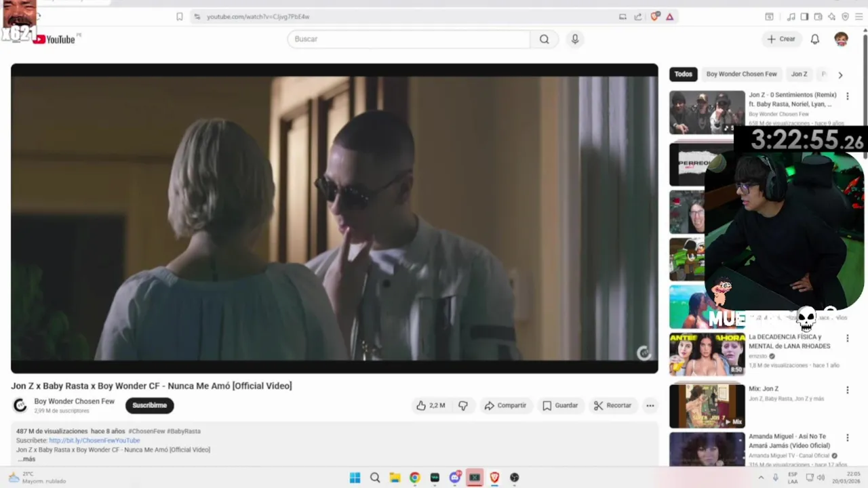Start voice search with microphone icon
This screenshot has width=868, height=488.
point(575,39)
